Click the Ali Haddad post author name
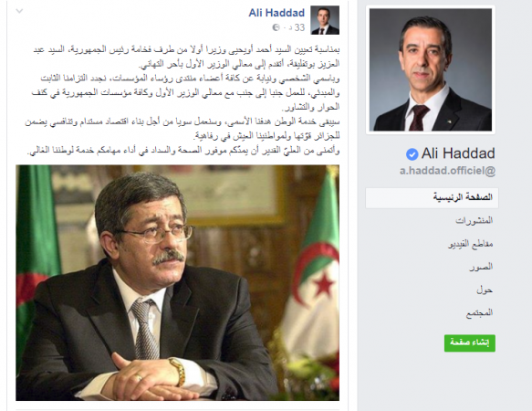Viewport: 532px width, 411px height. (x=276, y=13)
